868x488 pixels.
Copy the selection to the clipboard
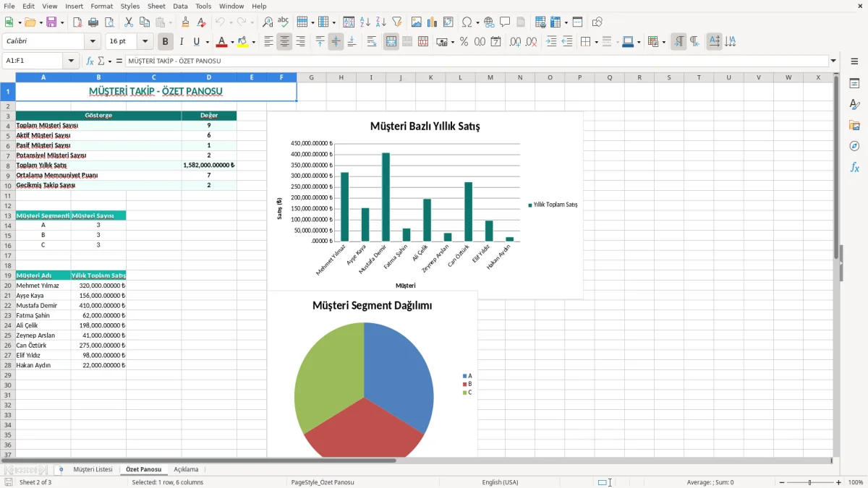[x=145, y=22]
